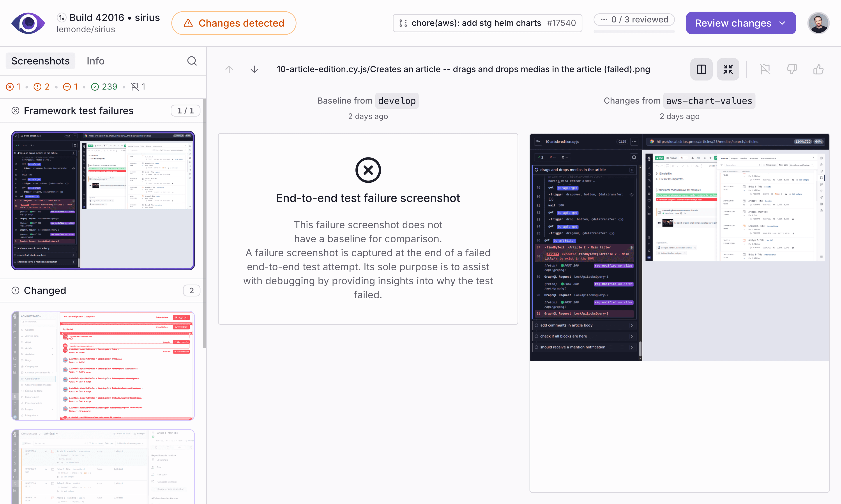The image size is (841, 504).
Task: Toggle the flaky screenshots filter
Action: click(138, 87)
